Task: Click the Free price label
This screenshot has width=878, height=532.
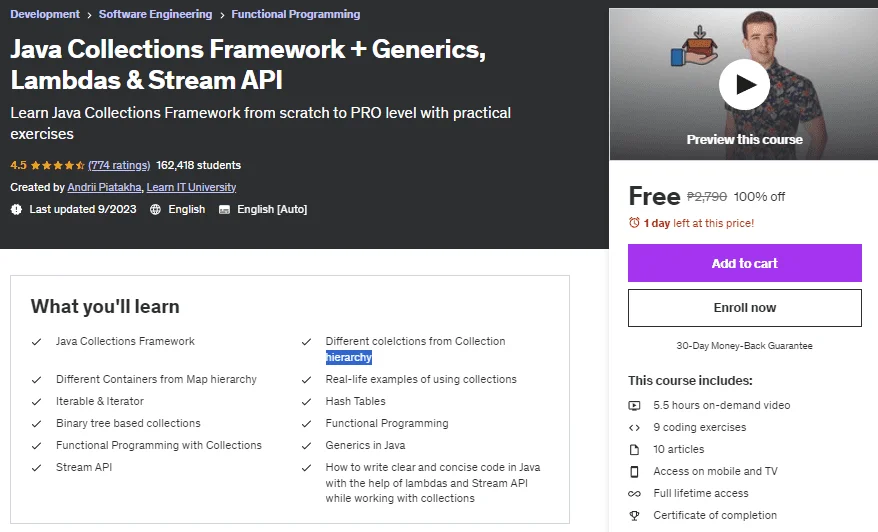Action: tap(654, 196)
